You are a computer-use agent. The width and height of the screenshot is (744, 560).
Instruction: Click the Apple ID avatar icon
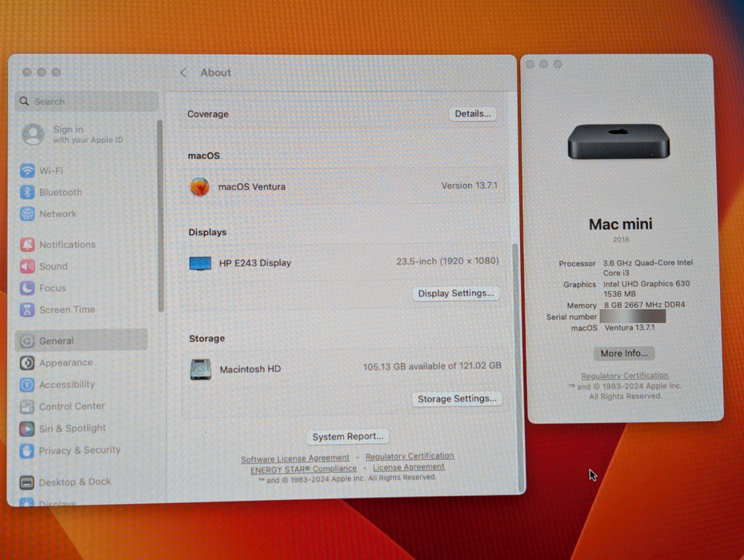click(34, 134)
